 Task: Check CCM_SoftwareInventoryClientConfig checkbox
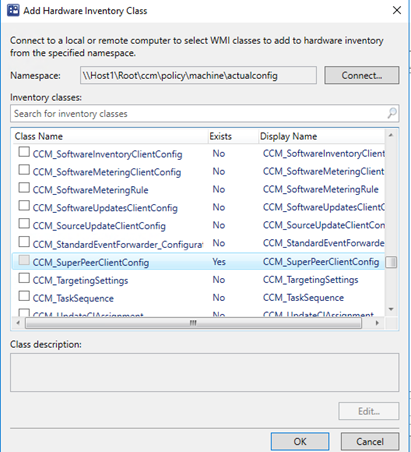[x=24, y=152]
